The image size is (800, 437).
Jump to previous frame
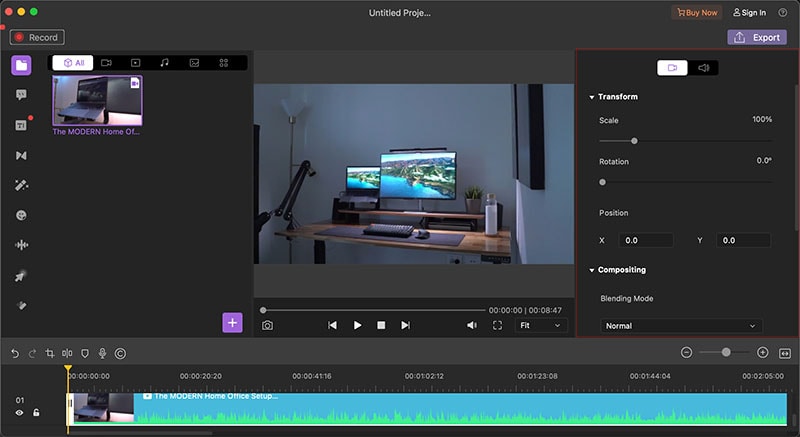click(332, 325)
